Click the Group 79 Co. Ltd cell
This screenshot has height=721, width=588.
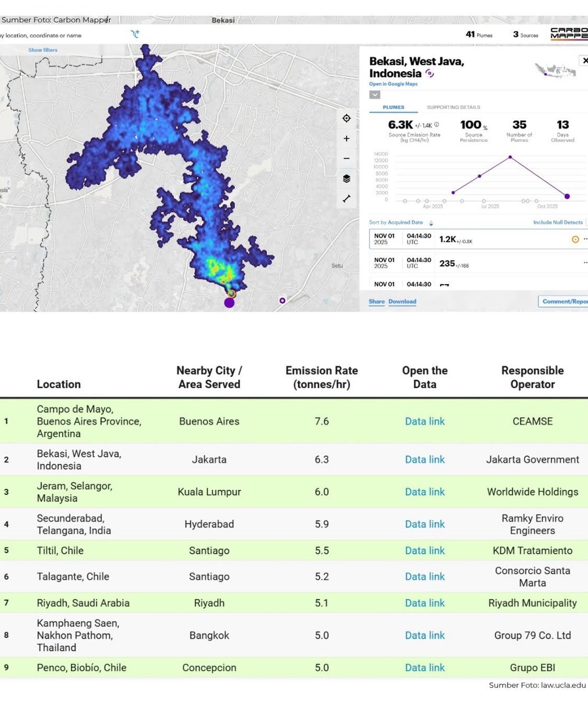pyautogui.click(x=533, y=635)
